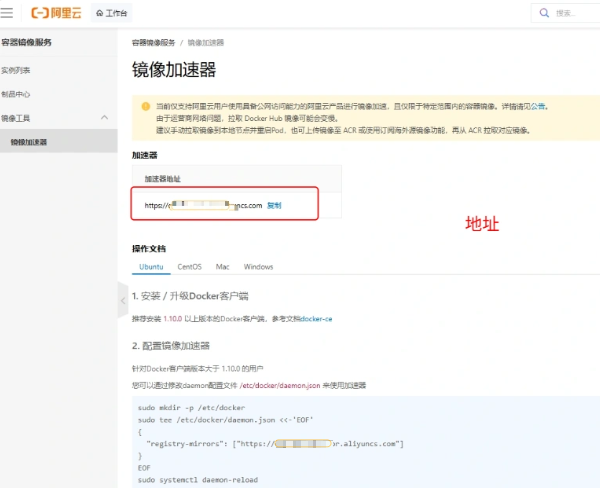Open 制品中心 in the sidebar
The height and width of the screenshot is (488, 600).
click(x=16, y=94)
